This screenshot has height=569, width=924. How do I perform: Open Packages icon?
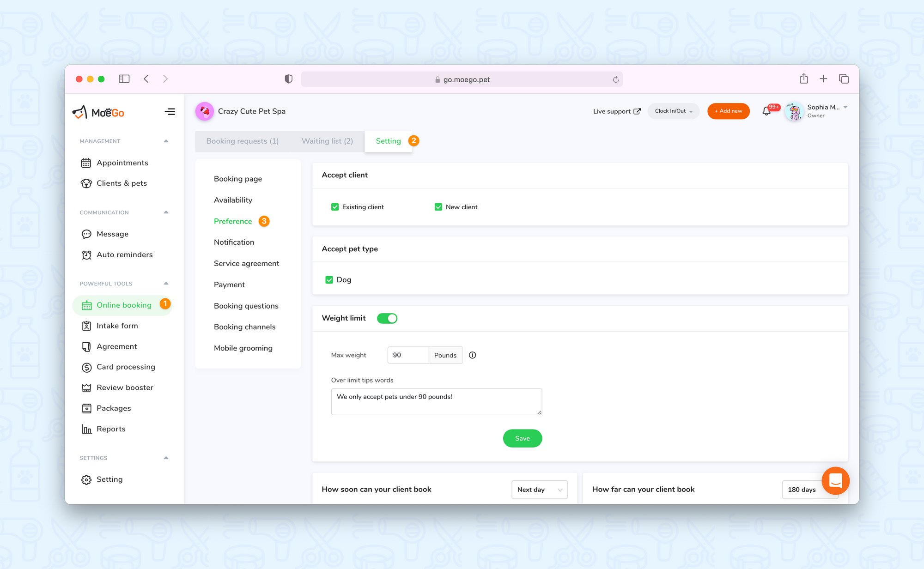[x=86, y=408]
